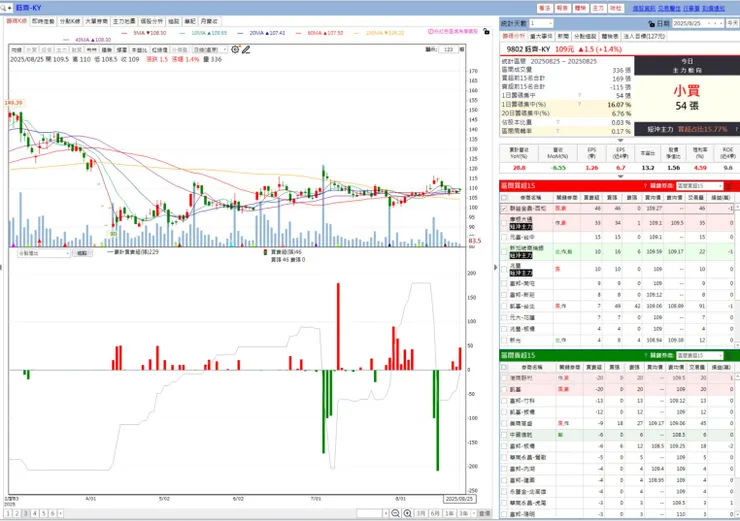Viewport: 740px width, 521px height.
Task: Switch to the 即時走勢 tab
Action: tap(43, 21)
